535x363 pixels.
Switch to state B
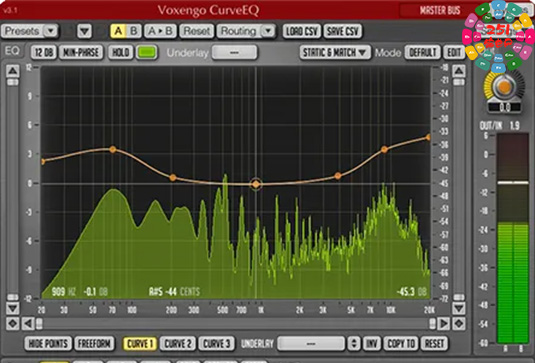coord(134,31)
